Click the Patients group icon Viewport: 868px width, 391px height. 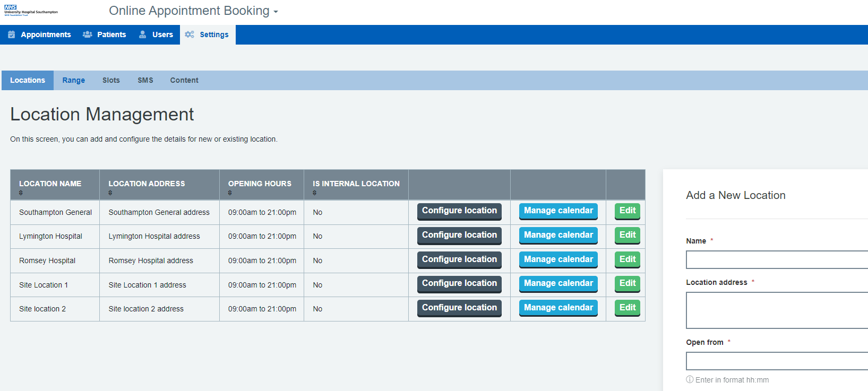tap(88, 34)
